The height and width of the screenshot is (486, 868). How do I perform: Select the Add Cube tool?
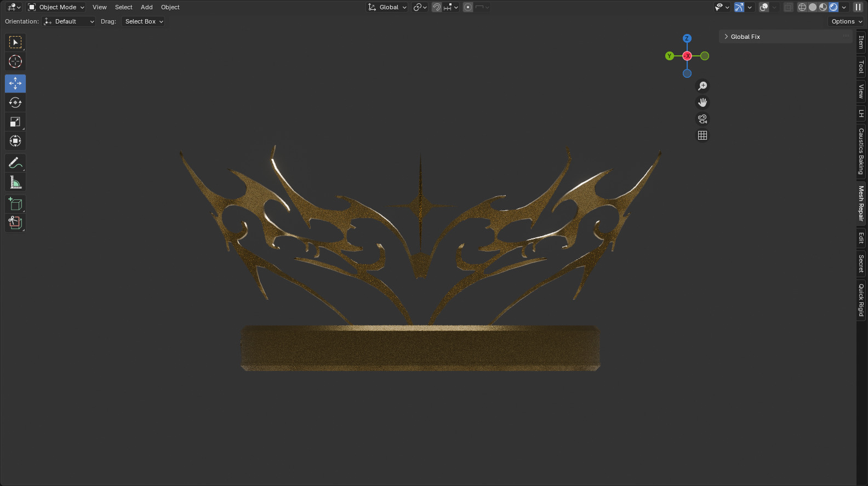(x=15, y=204)
